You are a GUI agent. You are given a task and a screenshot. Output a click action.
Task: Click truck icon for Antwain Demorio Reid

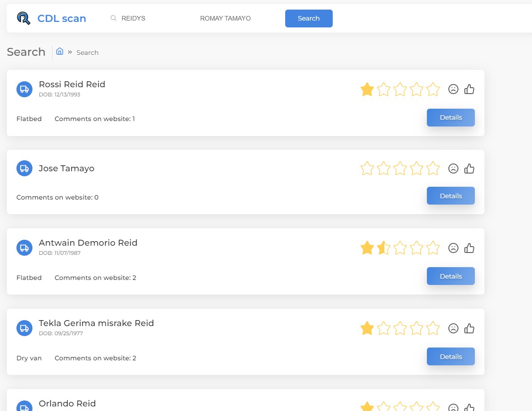coord(24,248)
